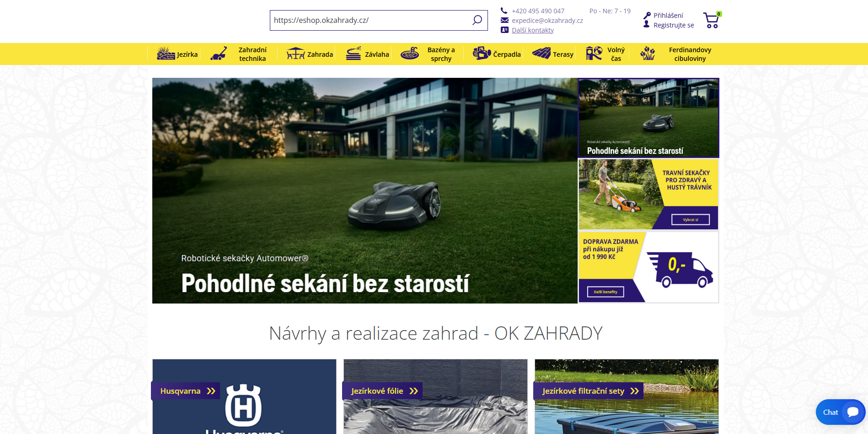Click the pond liner product image
868x434 pixels.
coord(435,396)
